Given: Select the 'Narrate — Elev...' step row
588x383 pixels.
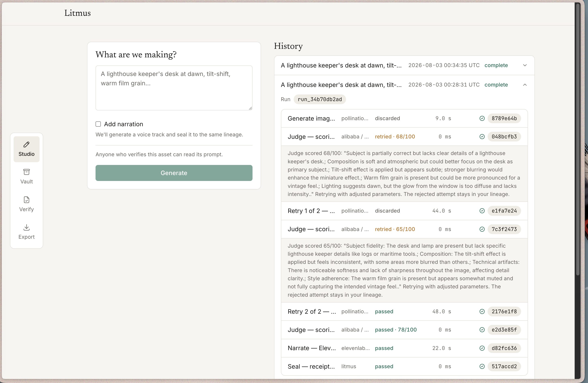Looking at the screenshot, I should coord(404,348).
